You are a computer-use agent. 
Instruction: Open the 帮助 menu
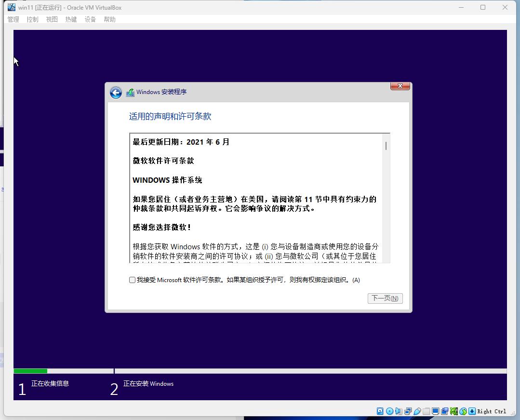coord(109,19)
